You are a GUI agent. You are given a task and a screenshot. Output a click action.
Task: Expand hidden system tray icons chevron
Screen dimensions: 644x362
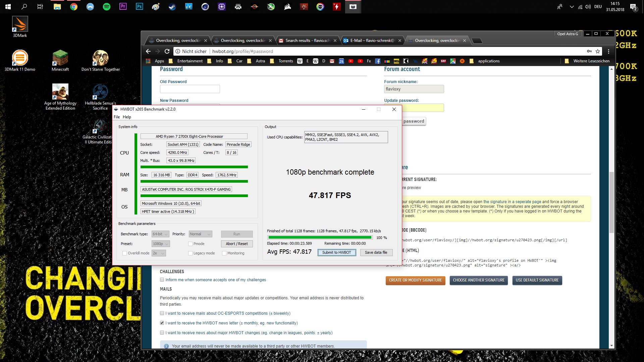point(572,7)
